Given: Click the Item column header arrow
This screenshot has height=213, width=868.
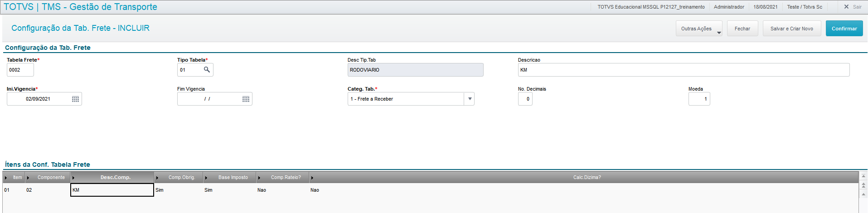Looking at the screenshot, I should point(6,178).
